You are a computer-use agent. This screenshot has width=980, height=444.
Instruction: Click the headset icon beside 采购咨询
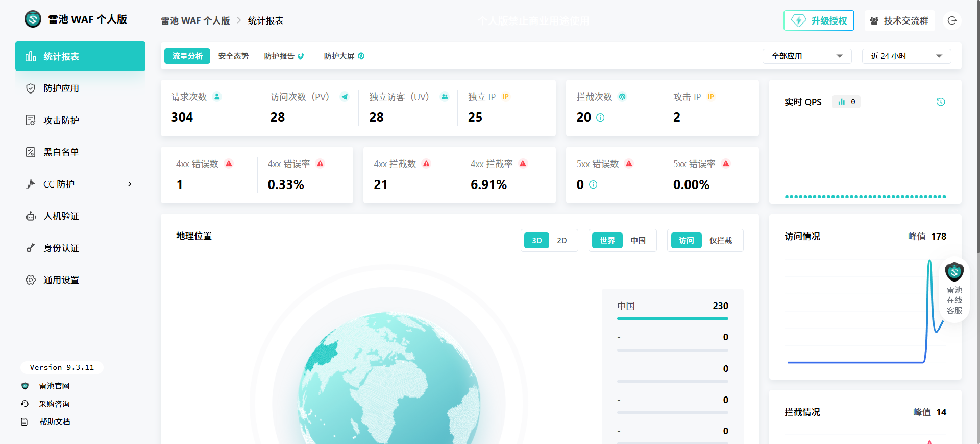tap(25, 404)
